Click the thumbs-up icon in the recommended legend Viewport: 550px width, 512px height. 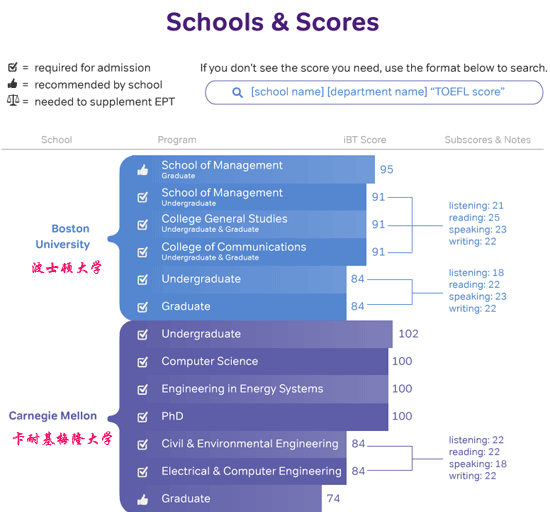pos(13,84)
